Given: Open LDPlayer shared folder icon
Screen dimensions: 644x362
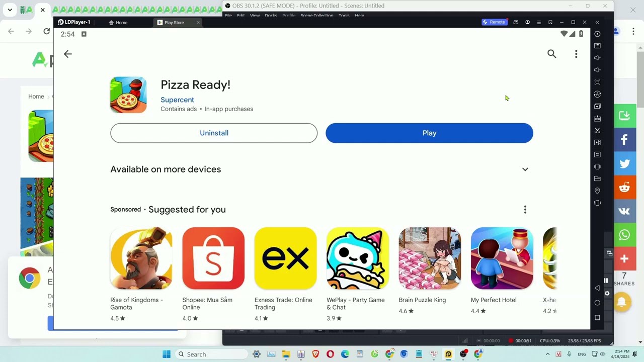Looking at the screenshot, I should [597, 178].
